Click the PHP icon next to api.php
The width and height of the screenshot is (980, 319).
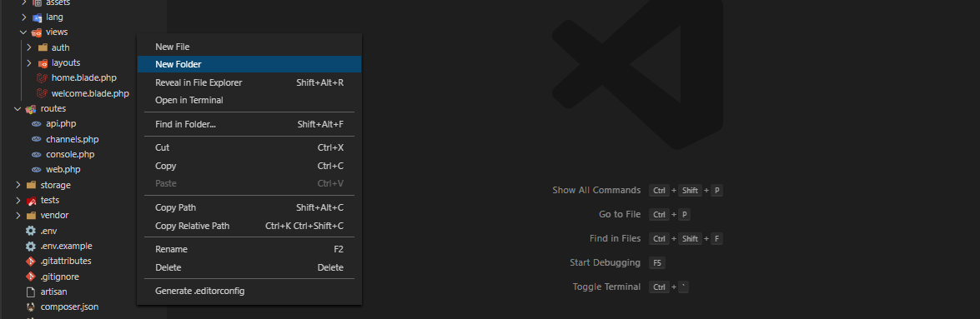point(37,123)
